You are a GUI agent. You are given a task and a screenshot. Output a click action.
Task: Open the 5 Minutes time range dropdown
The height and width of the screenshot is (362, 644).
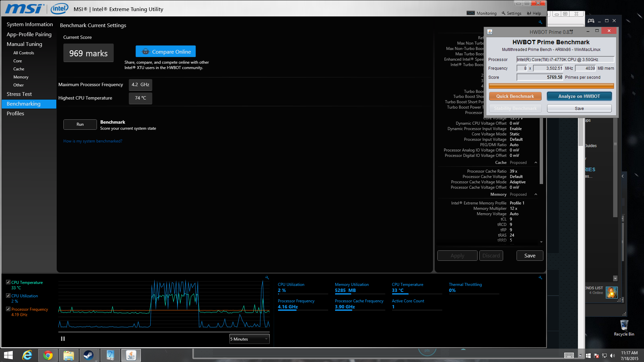click(x=250, y=339)
